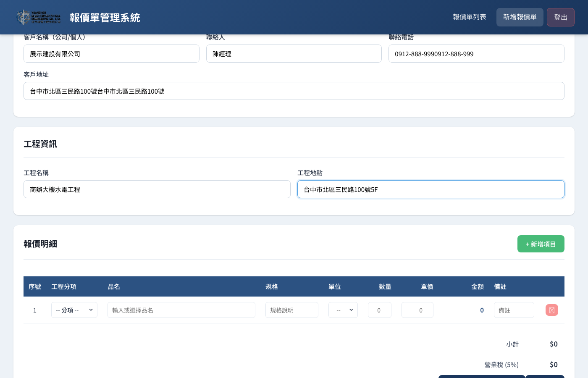This screenshot has height=378, width=588.
Task: Select the 聯絡電話 input box
Action: click(476, 54)
